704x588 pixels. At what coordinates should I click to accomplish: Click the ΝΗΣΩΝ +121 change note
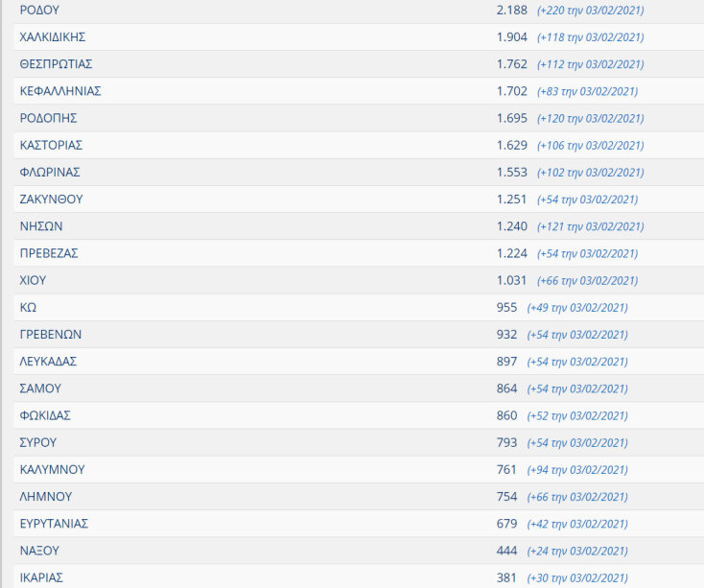coord(590,226)
